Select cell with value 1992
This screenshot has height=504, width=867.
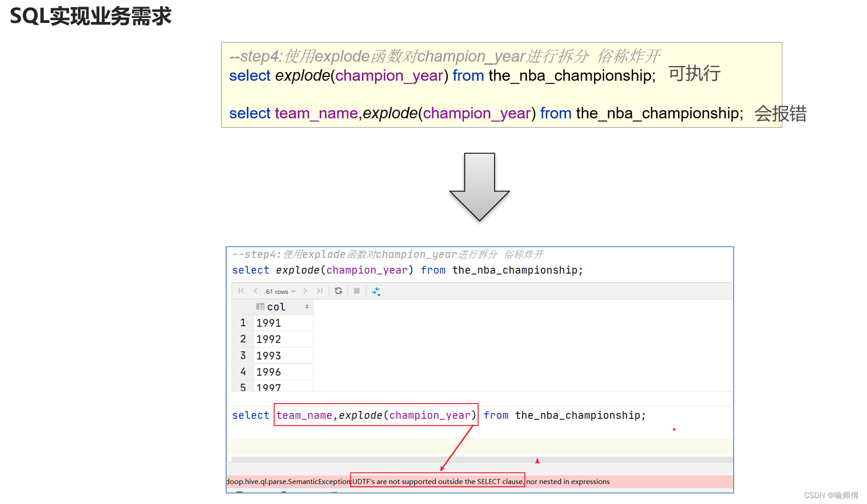point(283,339)
